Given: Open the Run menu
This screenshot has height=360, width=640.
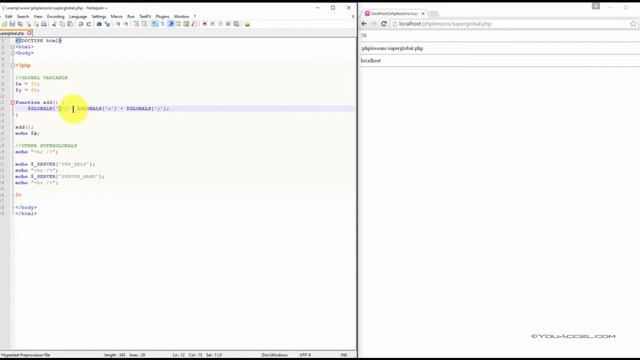Looking at the screenshot, I should 131,17.
